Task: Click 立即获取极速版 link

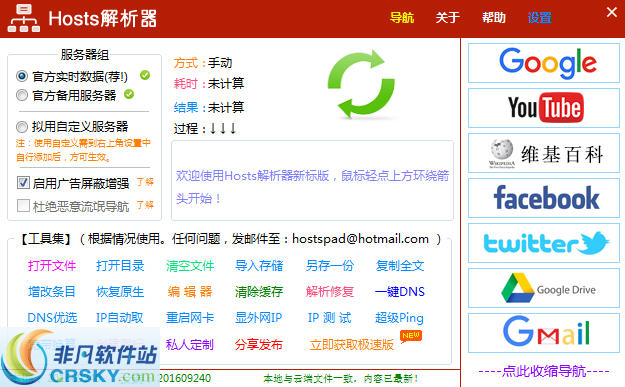Action: point(352,344)
